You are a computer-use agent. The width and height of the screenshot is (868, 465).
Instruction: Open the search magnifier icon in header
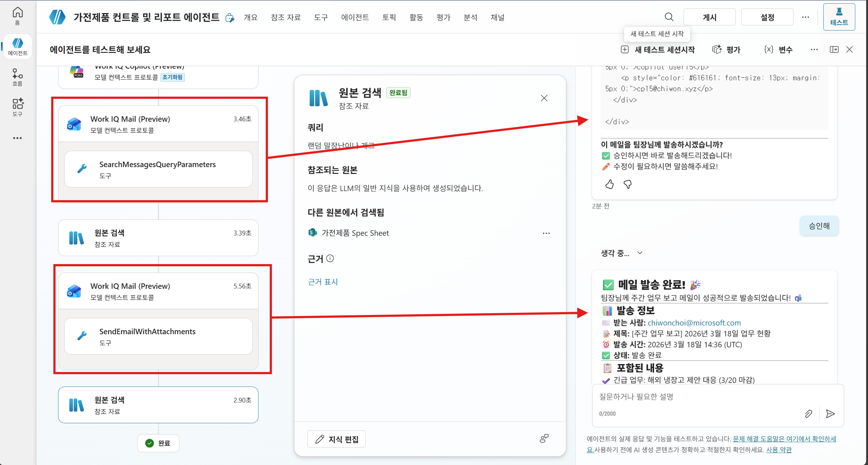pos(669,17)
